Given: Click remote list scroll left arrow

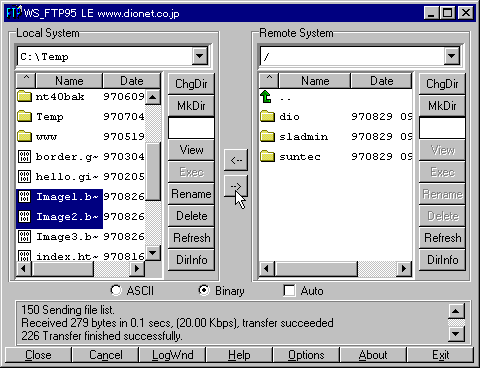Looking at the screenshot, I should [x=266, y=268].
